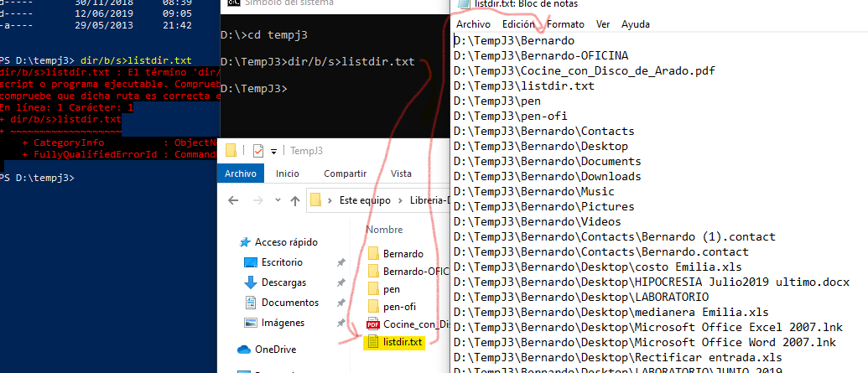
Task: Click the pin icon beside Imágenes
Action: point(341,323)
